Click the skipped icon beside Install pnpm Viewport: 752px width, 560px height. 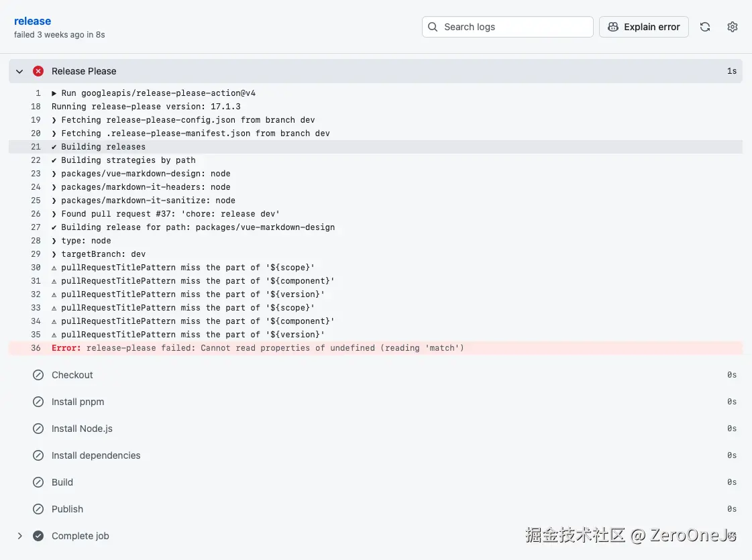(x=38, y=402)
